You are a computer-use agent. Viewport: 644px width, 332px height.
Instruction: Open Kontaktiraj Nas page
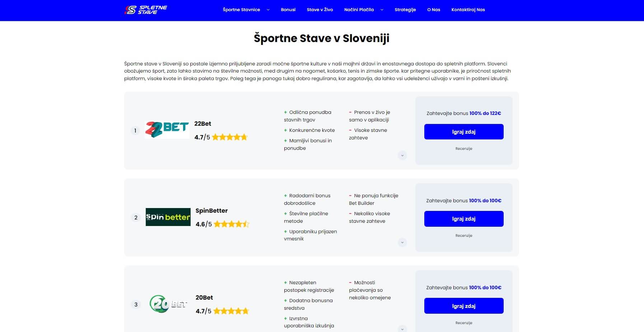pyautogui.click(x=468, y=10)
